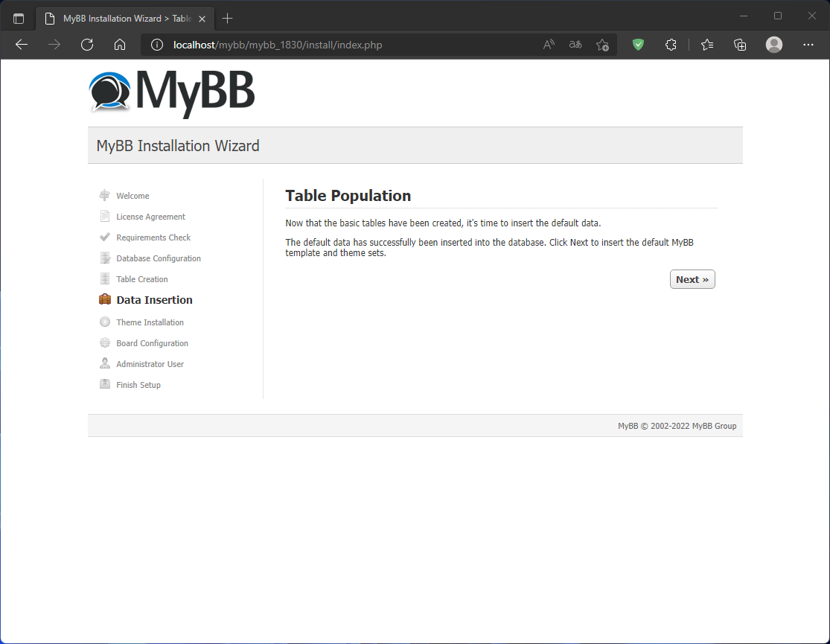Open the browser home page icon

pos(120,45)
